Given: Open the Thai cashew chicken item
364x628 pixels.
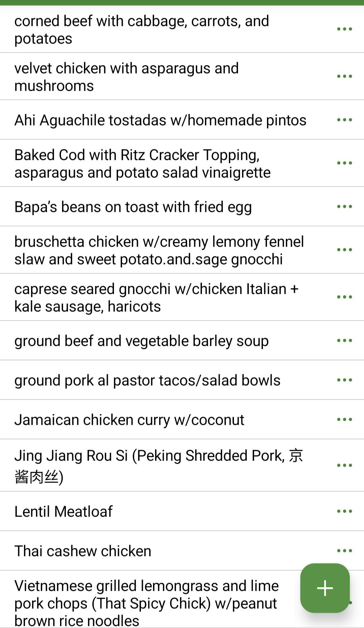Looking at the screenshot, I should tap(83, 551).
